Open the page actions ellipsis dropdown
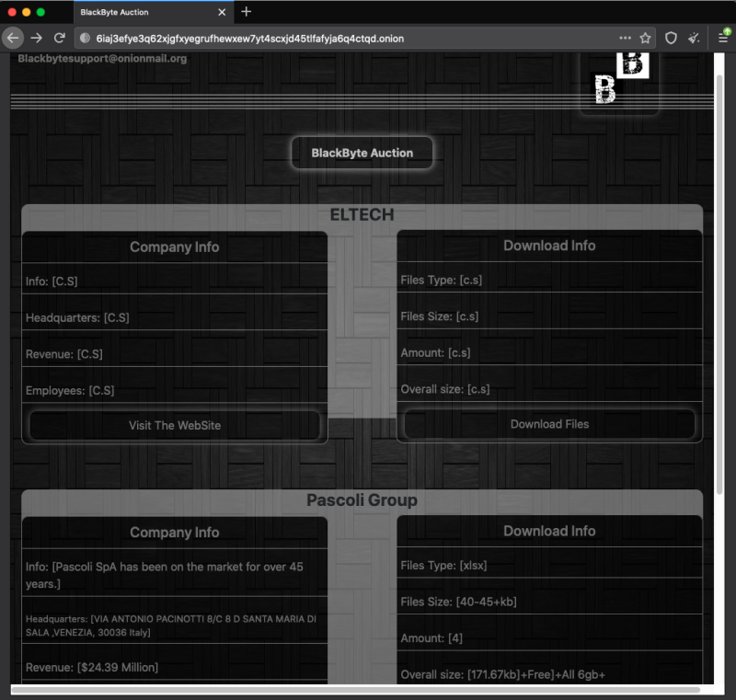The height and width of the screenshot is (700, 736). point(625,38)
